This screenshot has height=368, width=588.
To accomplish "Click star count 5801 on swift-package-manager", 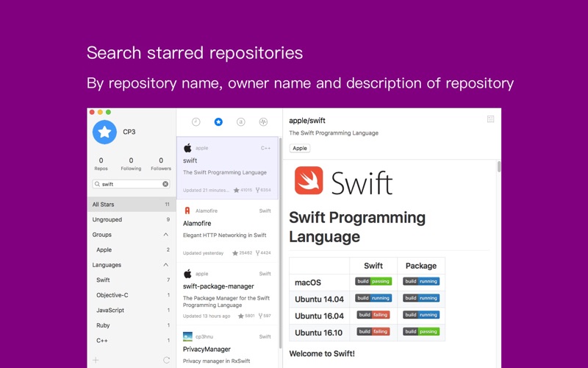I will click(x=246, y=316).
